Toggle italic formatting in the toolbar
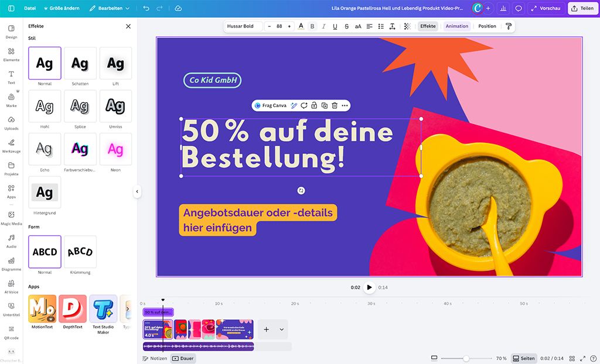 (323, 26)
